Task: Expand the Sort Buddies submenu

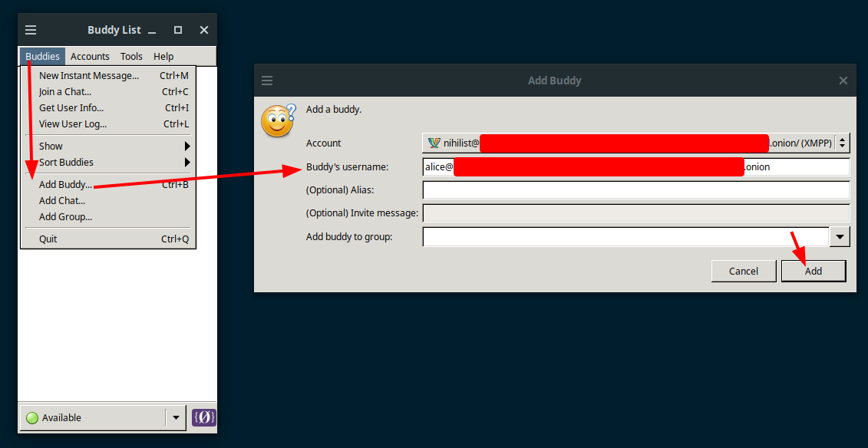Action: coord(108,162)
